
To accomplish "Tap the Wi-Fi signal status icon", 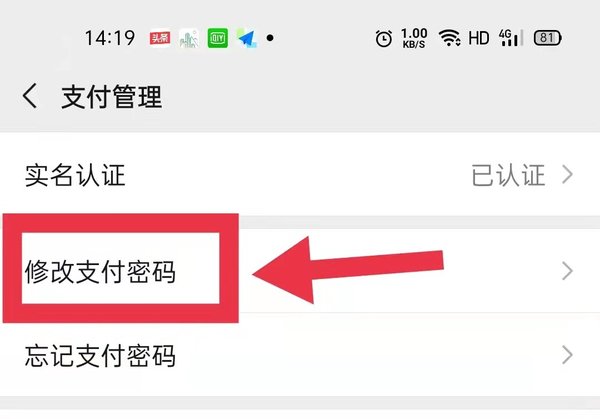I will pos(450,38).
